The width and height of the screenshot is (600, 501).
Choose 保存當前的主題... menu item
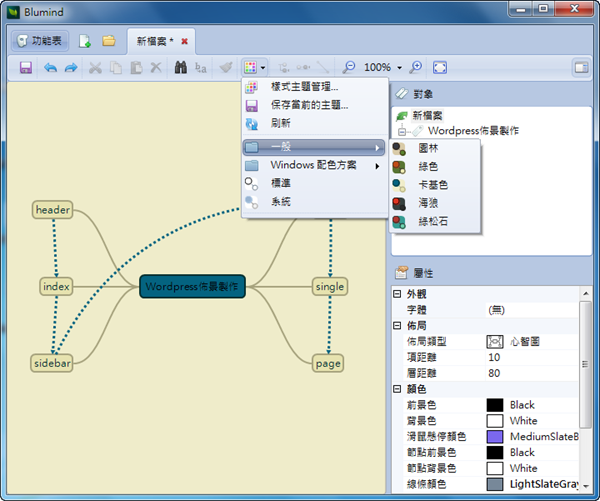(315, 105)
